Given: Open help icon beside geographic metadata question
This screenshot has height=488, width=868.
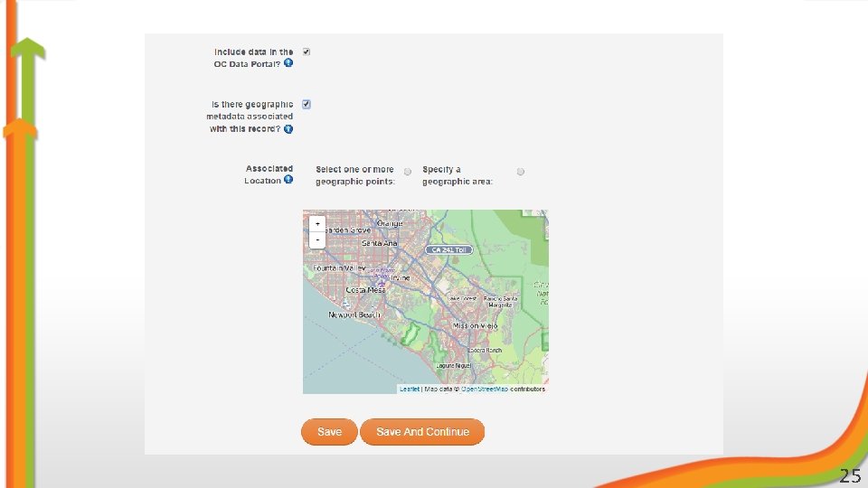Looking at the screenshot, I should (288, 129).
